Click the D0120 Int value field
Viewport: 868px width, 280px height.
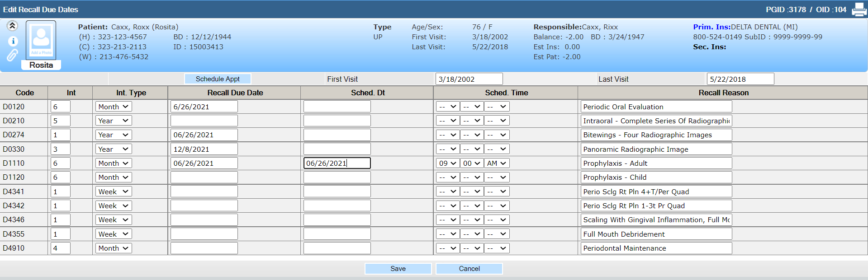tap(60, 107)
